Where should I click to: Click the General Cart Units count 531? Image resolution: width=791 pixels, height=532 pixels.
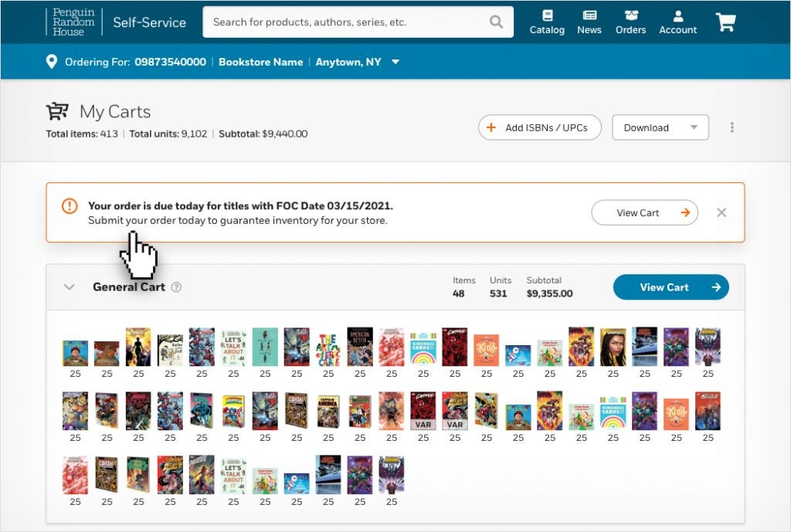498,293
